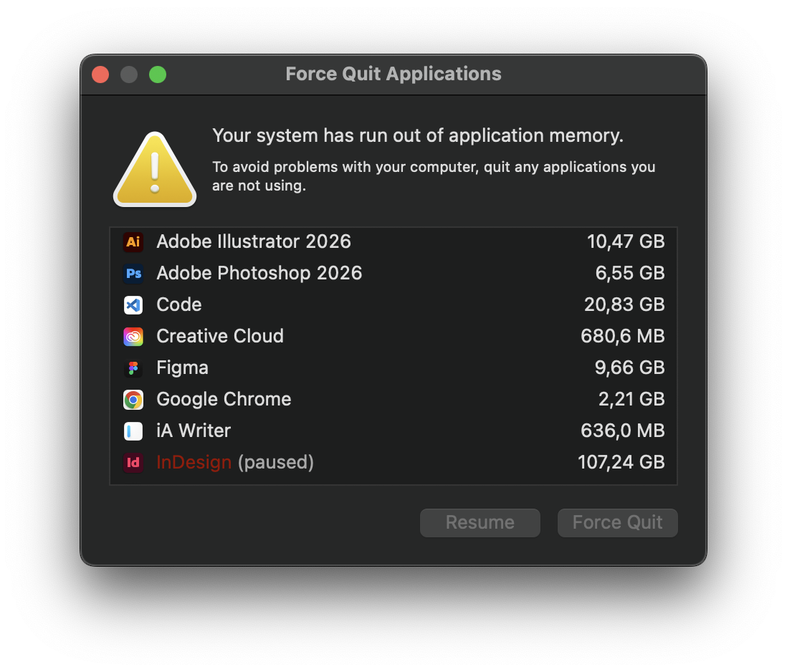The width and height of the screenshot is (787, 672).
Task: Select the Figma name in list
Action: [x=182, y=368]
